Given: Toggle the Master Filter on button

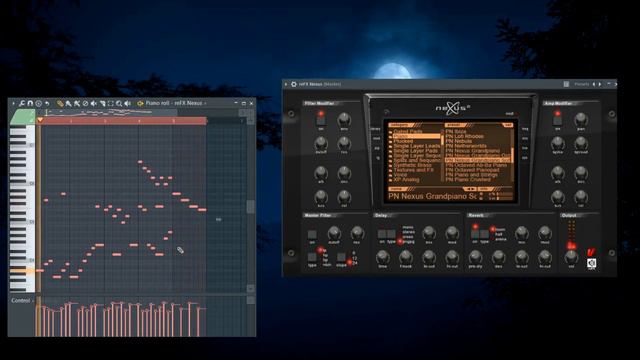Looking at the screenshot, I should 312,234.
